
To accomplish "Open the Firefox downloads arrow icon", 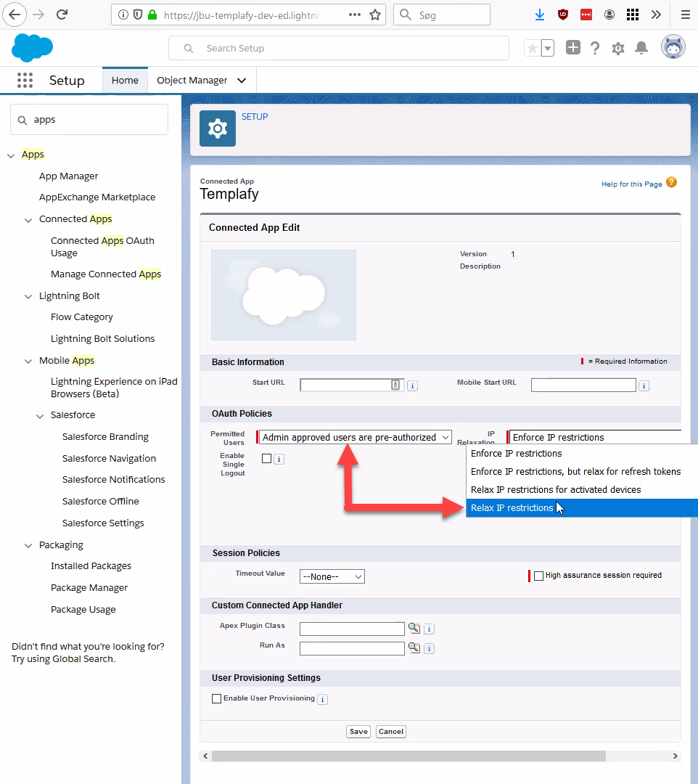I will click(539, 14).
